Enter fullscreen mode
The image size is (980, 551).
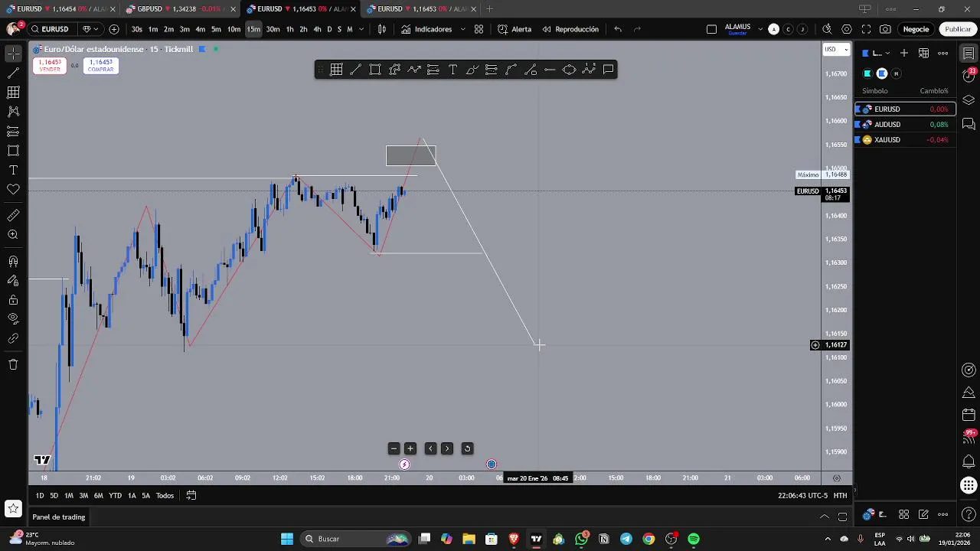[866, 29]
